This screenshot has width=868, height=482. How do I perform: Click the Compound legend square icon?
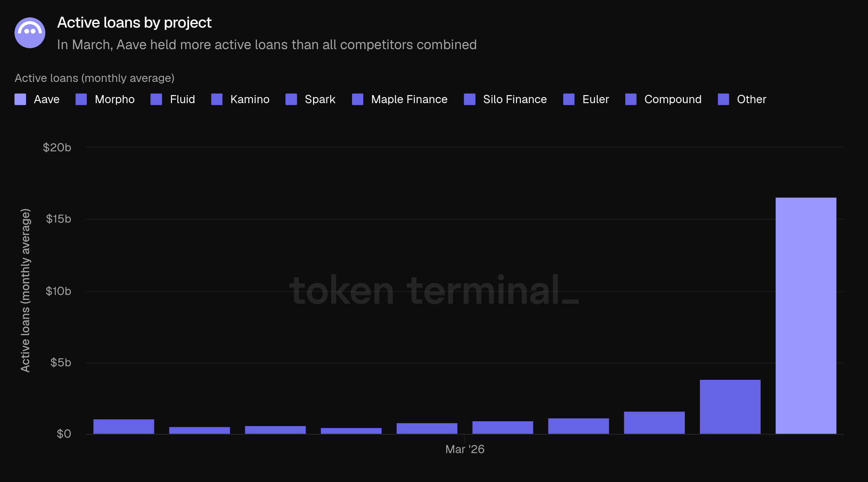(631, 99)
